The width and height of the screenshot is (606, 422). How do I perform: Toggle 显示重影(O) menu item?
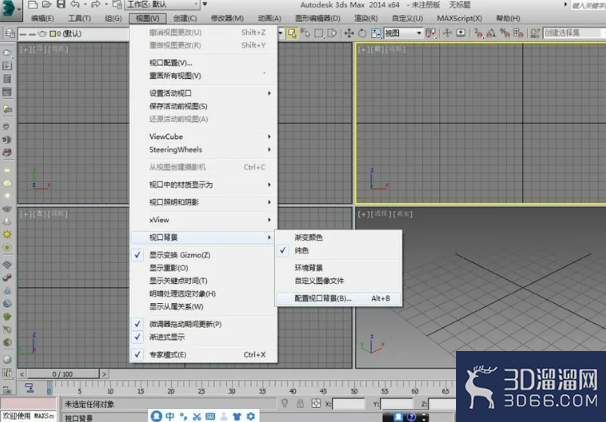click(x=204, y=268)
